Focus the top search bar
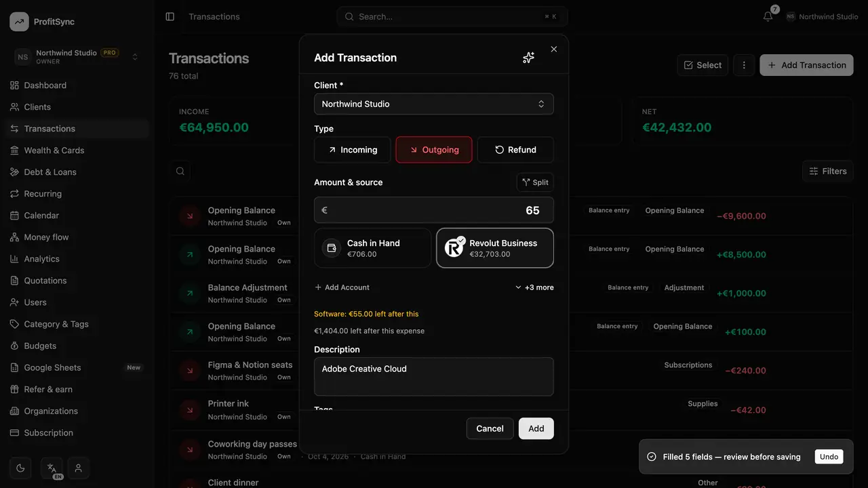This screenshot has height=488, width=868. click(452, 16)
